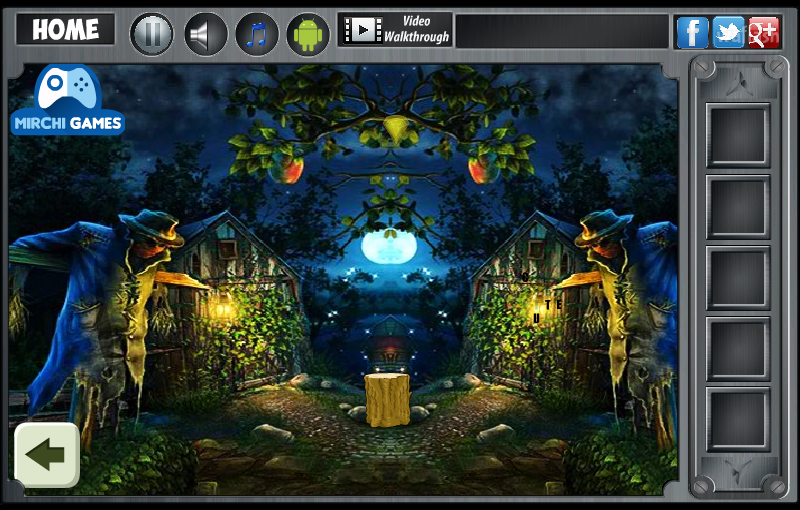This screenshot has width=800, height=510.
Task: Share on Google Plus
Action: [x=764, y=32]
